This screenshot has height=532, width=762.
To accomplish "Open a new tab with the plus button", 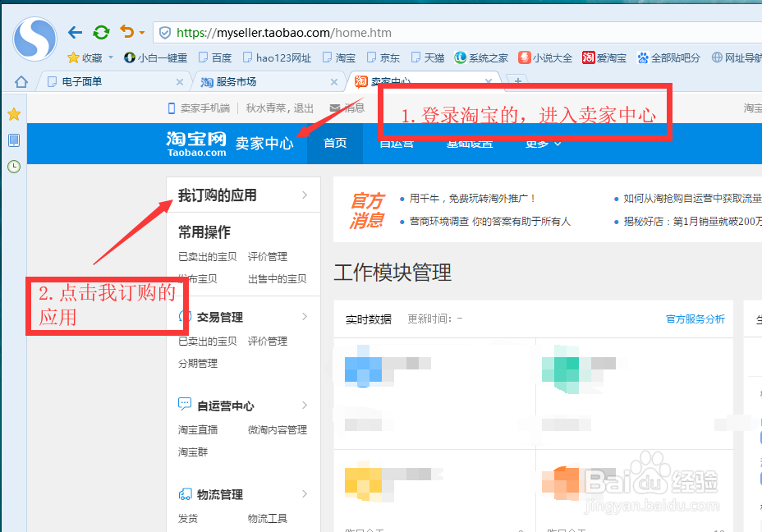I will [x=518, y=80].
